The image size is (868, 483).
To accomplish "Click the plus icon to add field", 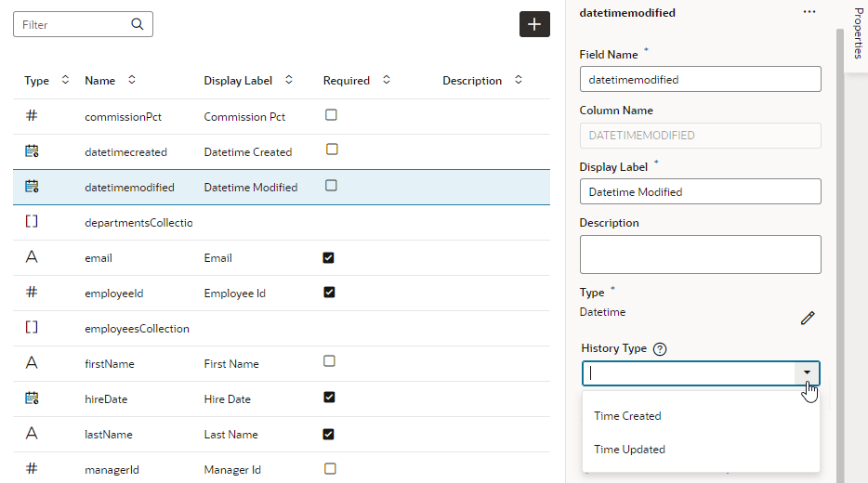I will 534,25.
